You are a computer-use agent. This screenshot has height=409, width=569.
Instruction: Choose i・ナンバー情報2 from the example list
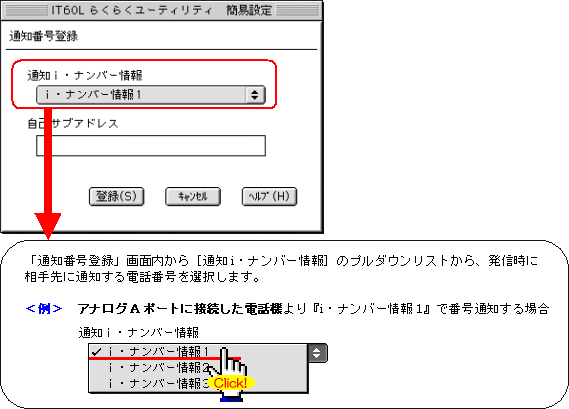159,368
